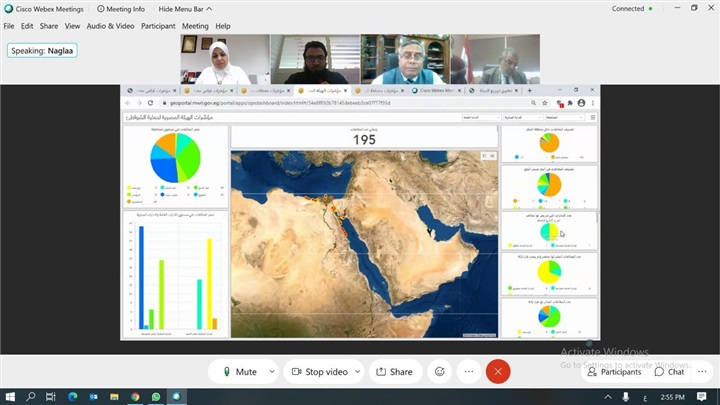The image size is (720, 405).
Task: Open audio options arrow next to Mute
Action: 271,371
